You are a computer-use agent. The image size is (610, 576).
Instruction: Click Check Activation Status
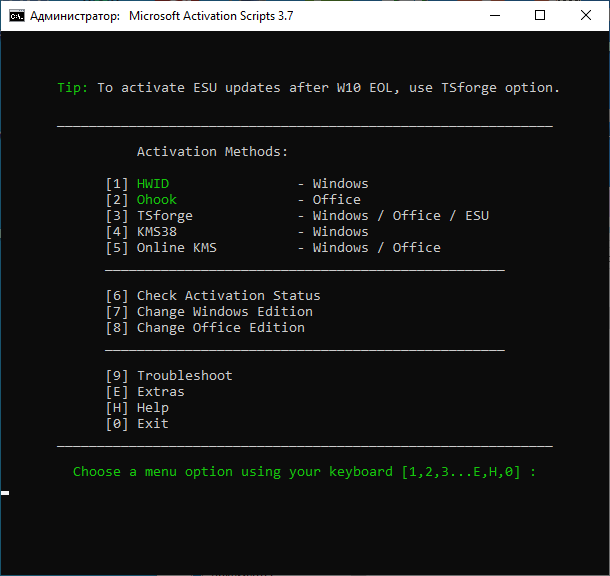point(228,296)
